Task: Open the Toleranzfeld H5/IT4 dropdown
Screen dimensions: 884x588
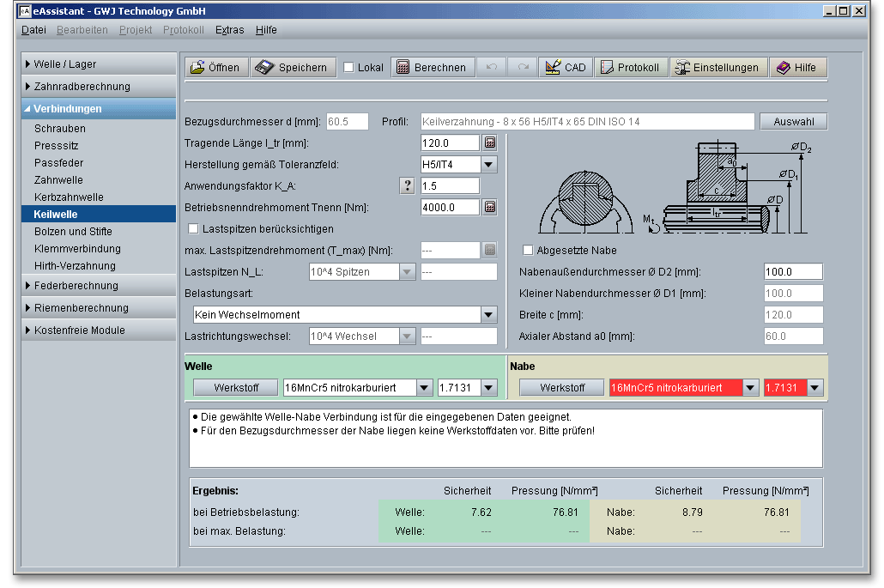Action: (488, 165)
